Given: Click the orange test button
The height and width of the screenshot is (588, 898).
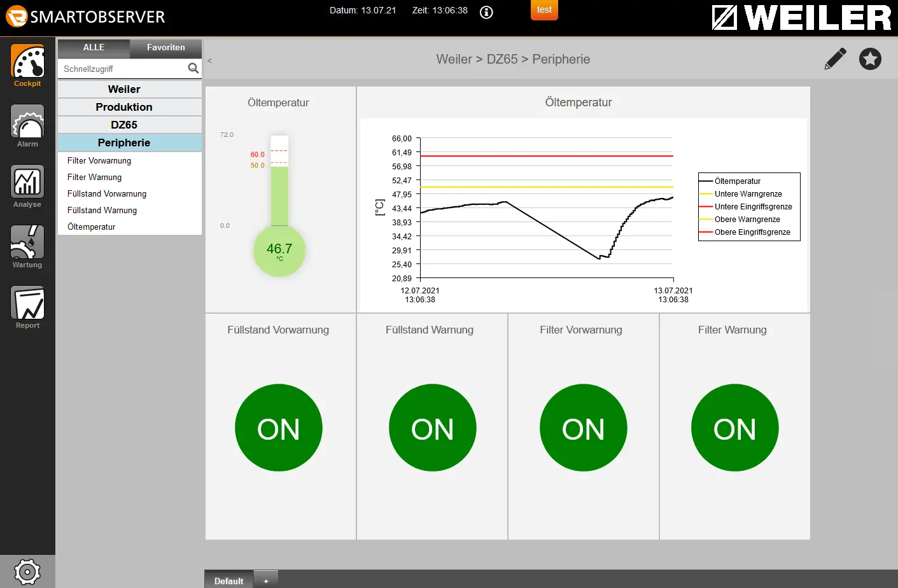Looking at the screenshot, I should [544, 10].
